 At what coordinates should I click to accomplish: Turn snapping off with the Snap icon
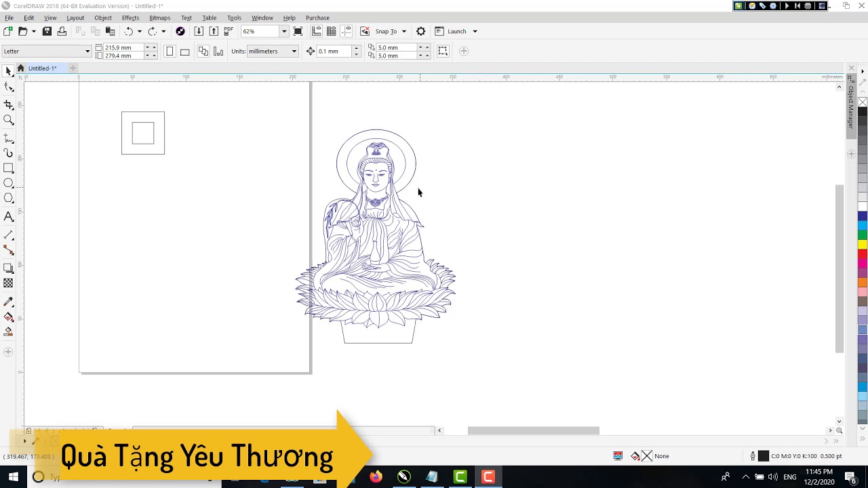(365, 31)
